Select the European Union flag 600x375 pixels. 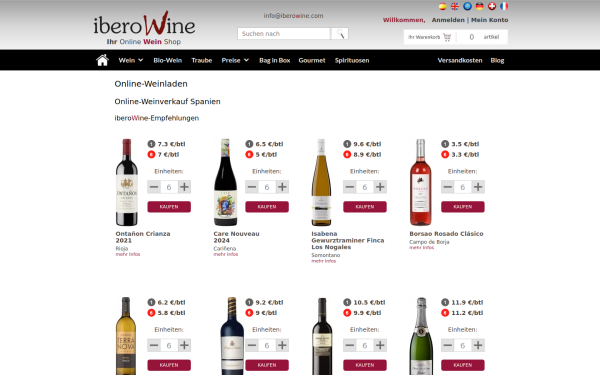pyautogui.click(x=467, y=6)
